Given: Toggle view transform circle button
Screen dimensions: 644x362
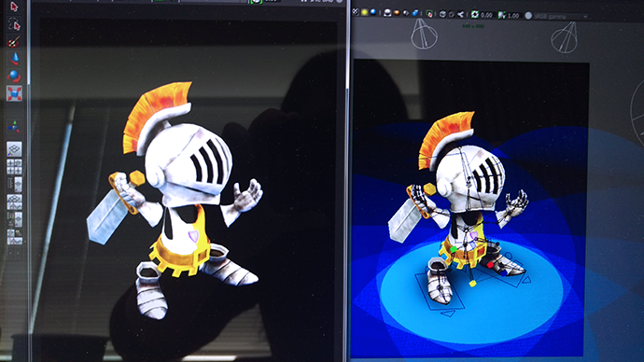Looking at the screenshot, I should tap(528, 16).
